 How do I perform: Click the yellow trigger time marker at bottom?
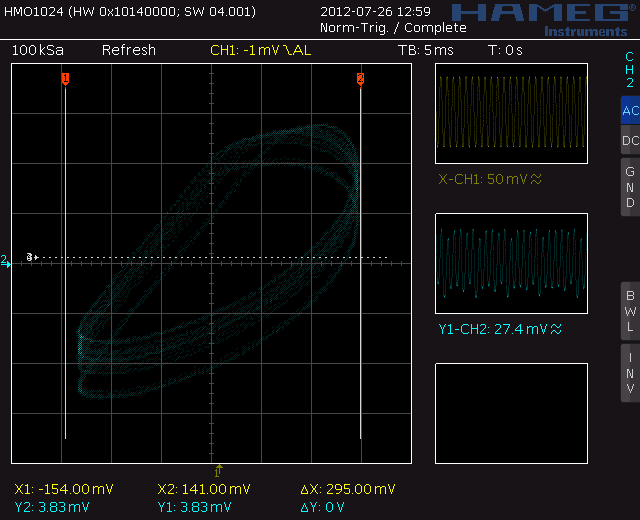click(x=218, y=469)
